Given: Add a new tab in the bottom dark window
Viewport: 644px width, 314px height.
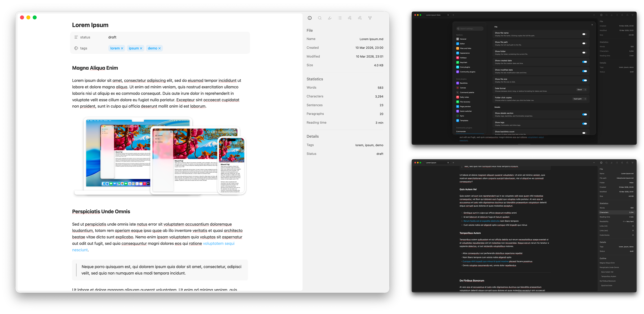Looking at the screenshot, I should tap(453, 162).
